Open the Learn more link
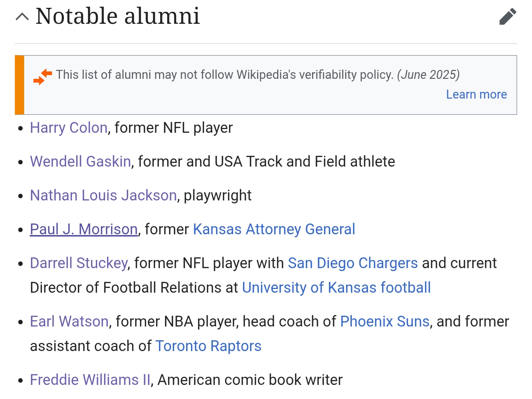This screenshot has width=532, height=399. tap(476, 94)
